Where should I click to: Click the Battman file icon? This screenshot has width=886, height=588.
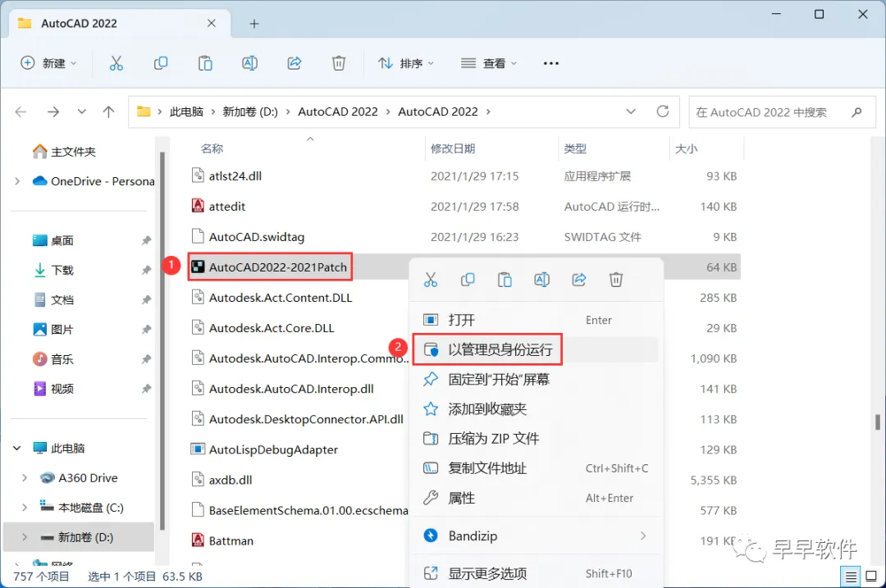(x=198, y=540)
